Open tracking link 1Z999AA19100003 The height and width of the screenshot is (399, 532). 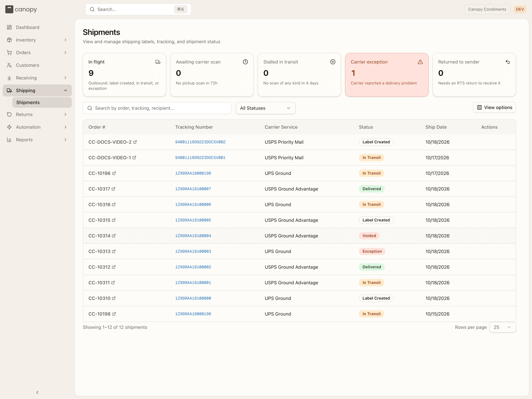tap(193, 251)
